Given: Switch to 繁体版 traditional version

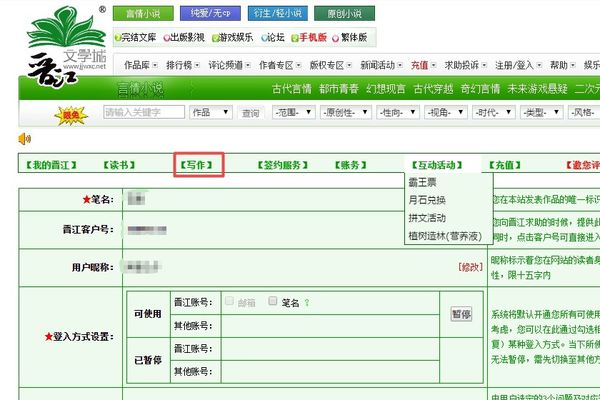Looking at the screenshot, I should [350, 38].
